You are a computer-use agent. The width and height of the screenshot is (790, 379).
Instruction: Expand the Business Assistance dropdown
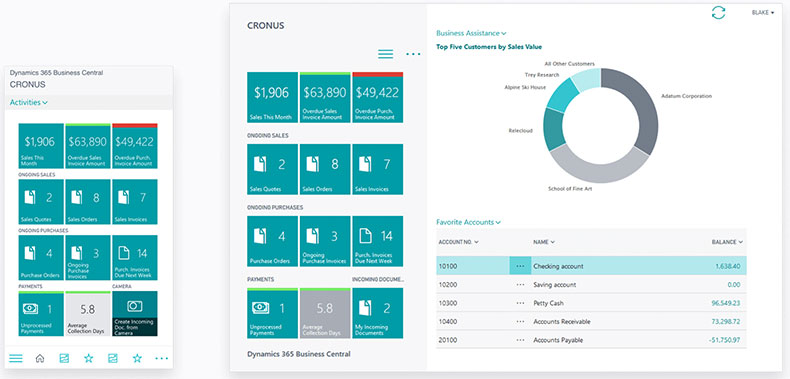click(x=471, y=33)
